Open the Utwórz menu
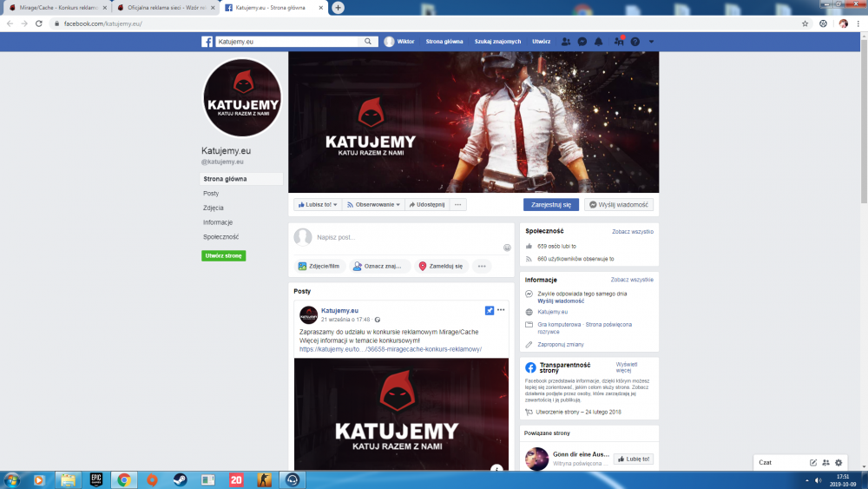This screenshot has height=489, width=868. pyautogui.click(x=541, y=42)
